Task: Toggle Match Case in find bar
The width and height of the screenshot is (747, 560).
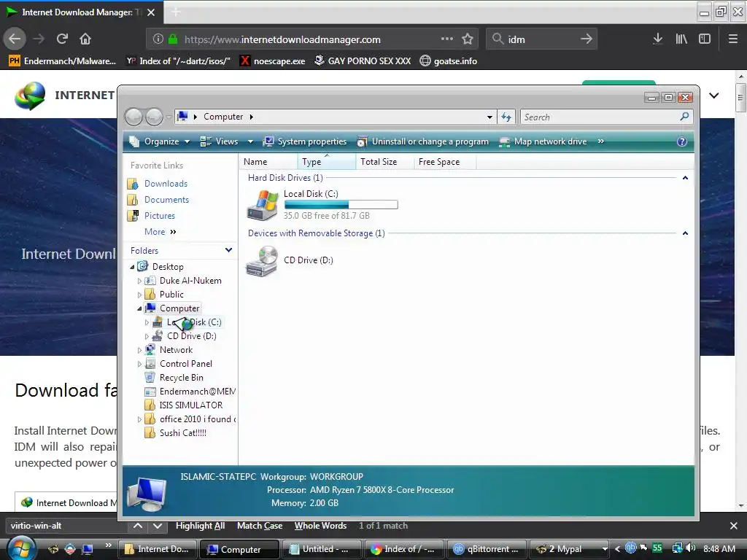Action: click(260, 526)
